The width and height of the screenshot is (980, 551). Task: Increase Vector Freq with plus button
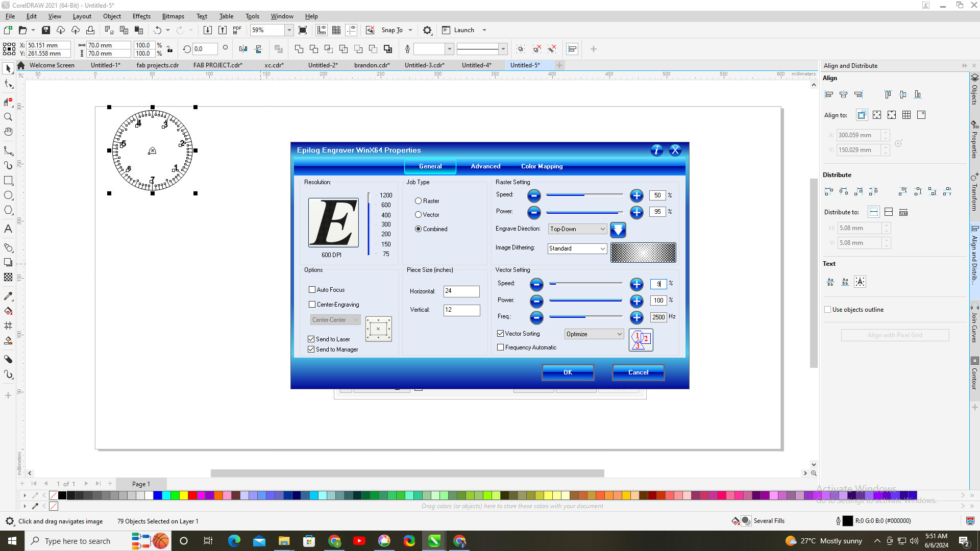[x=636, y=317]
